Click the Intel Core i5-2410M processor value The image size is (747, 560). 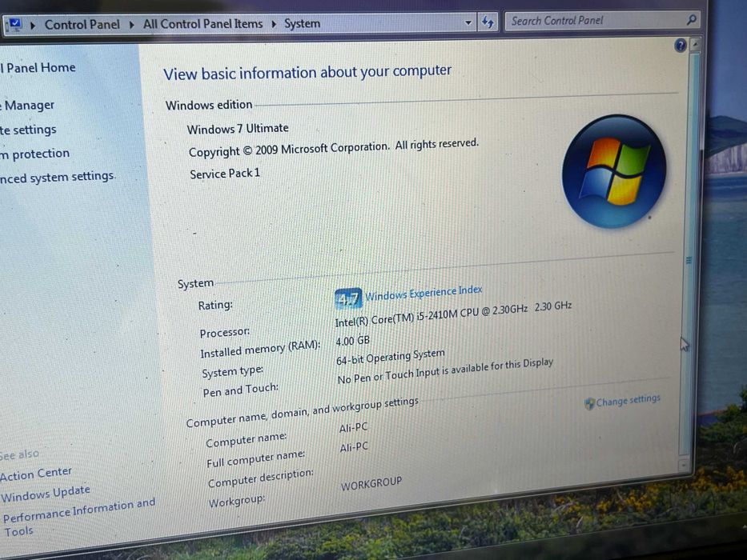click(x=453, y=314)
